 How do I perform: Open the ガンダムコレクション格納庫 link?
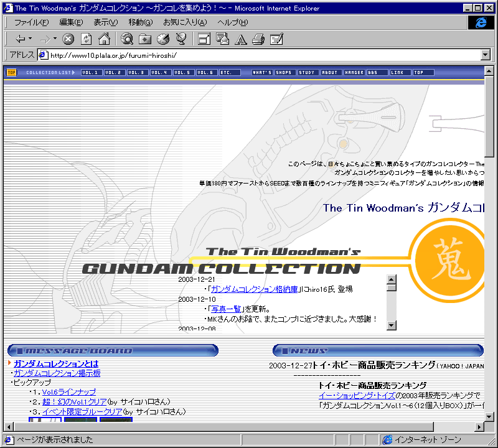click(255, 289)
